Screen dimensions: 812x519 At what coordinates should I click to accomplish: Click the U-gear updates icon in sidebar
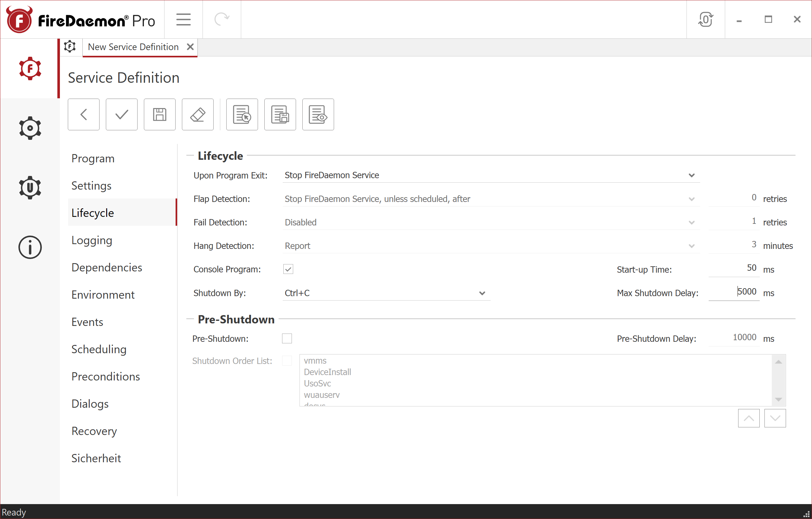point(30,187)
